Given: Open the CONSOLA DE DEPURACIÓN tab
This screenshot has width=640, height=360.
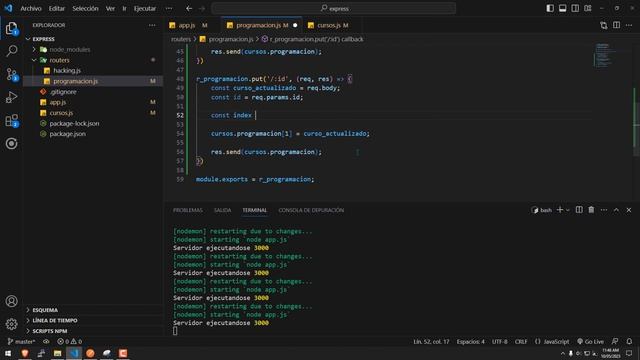Looking at the screenshot, I should tap(311, 210).
